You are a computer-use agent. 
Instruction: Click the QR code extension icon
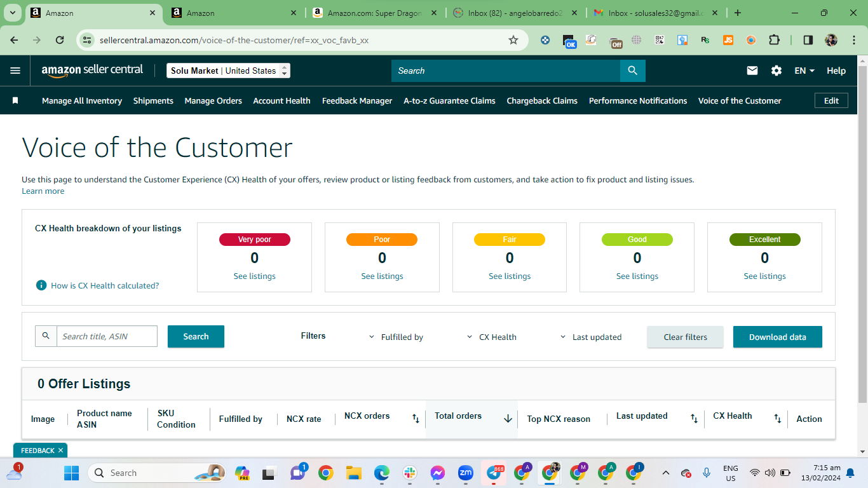pyautogui.click(x=660, y=40)
